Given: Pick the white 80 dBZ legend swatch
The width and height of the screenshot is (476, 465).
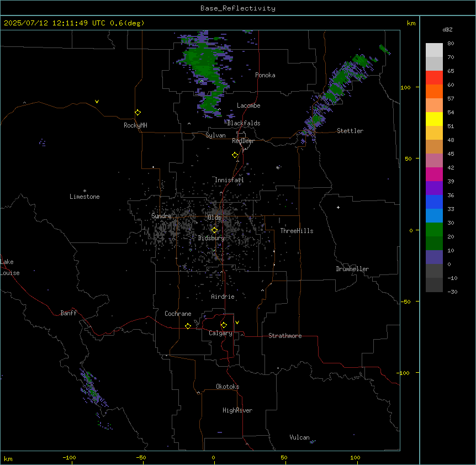Looking at the screenshot, I should pos(434,50).
